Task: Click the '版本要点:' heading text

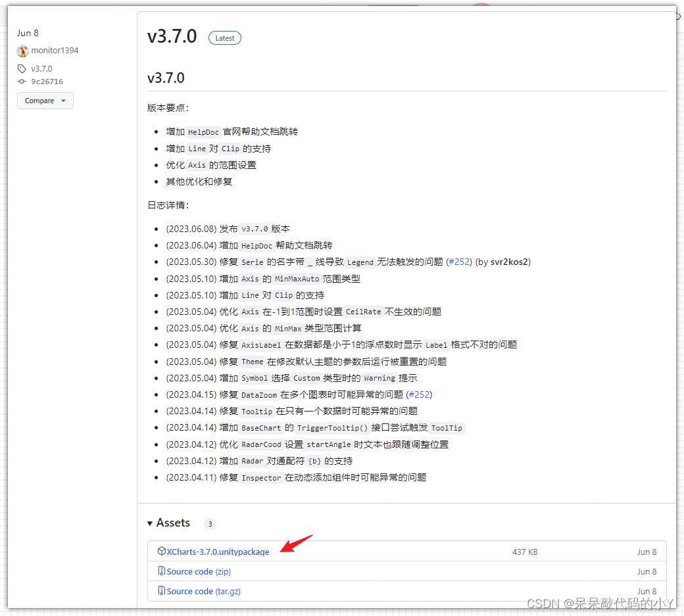Action: pyautogui.click(x=168, y=108)
